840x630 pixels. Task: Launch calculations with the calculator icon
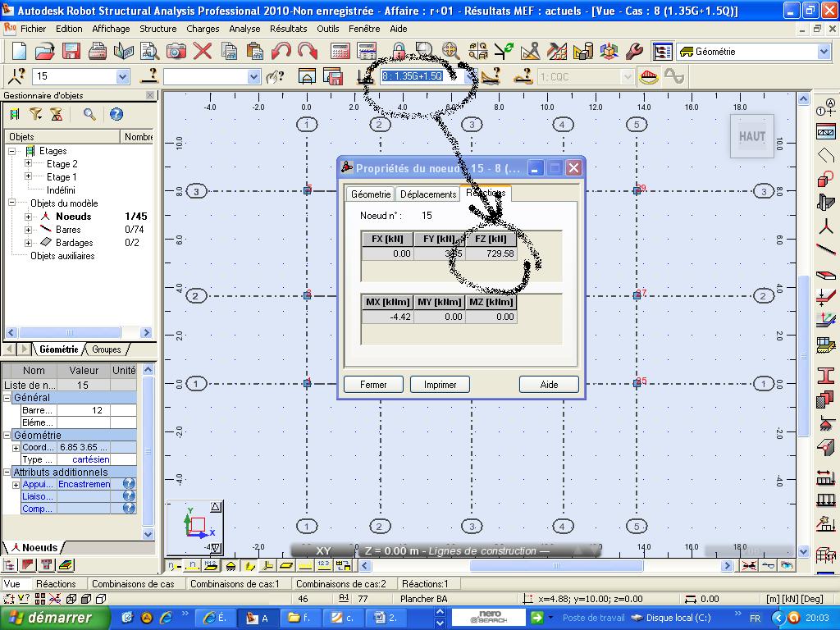[340, 52]
